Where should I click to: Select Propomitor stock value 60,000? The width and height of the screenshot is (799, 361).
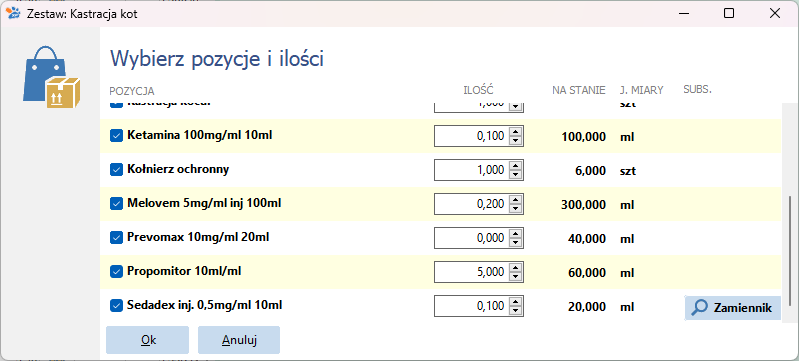coord(587,273)
